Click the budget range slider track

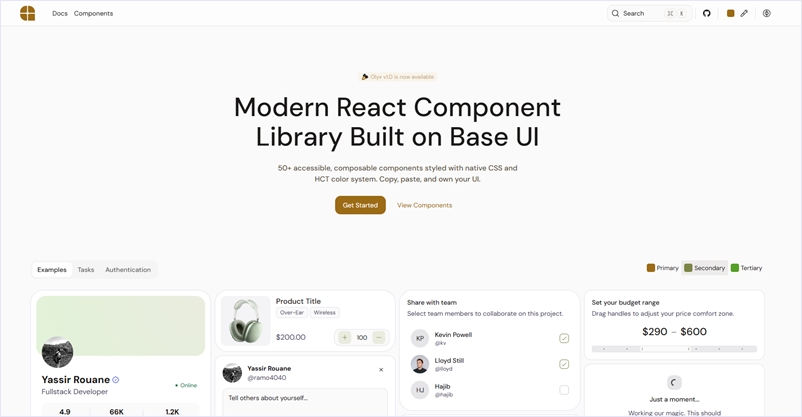point(674,349)
